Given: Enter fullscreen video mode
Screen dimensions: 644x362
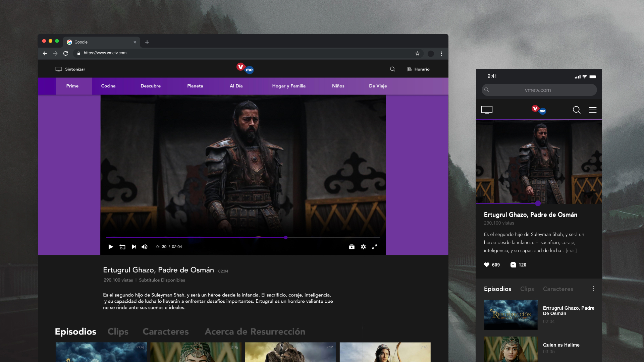Looking at the screenshot, I should click(x=375, y=247).
